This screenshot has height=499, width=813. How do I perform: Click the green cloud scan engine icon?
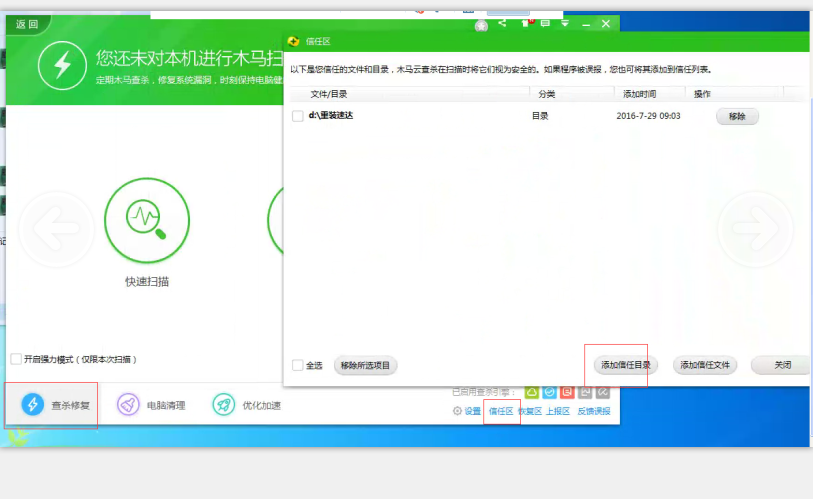(532, 392)
